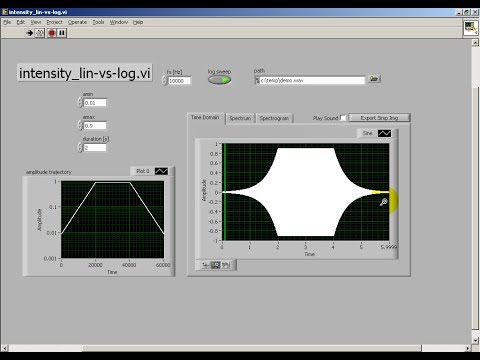
Task: Click the VI connector pane icon
Action: [x=470, y=28]
